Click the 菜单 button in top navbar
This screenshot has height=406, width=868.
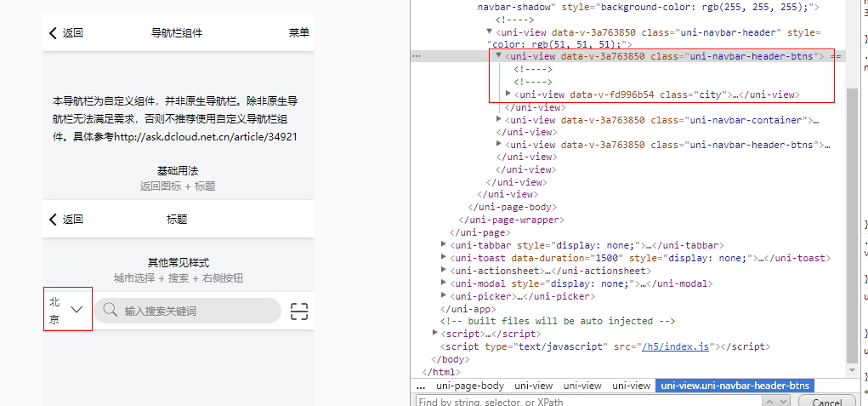[x=299, y=32]
